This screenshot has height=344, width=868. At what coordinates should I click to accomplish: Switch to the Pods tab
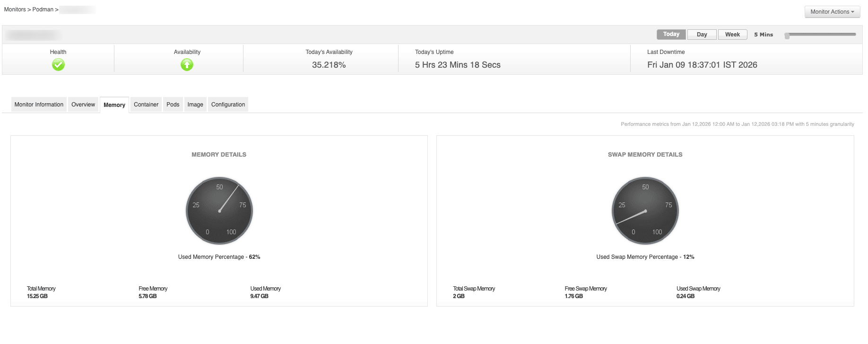tap(173, 104)
